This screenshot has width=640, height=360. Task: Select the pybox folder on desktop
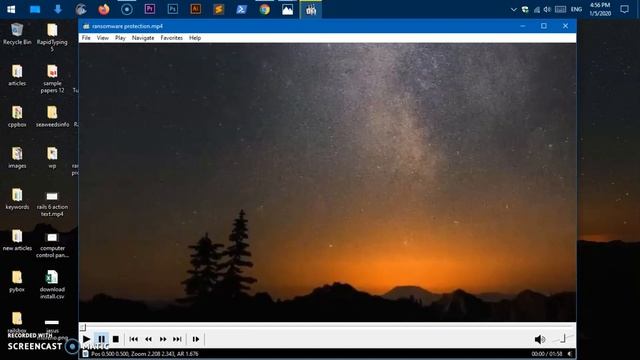click(17, 282)
